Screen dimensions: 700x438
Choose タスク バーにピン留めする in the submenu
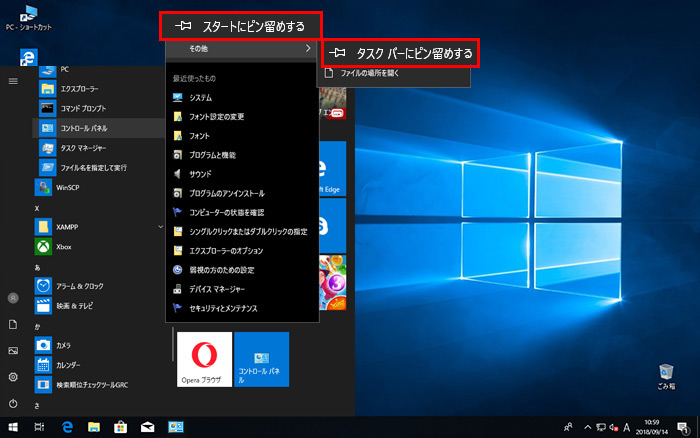400,53
